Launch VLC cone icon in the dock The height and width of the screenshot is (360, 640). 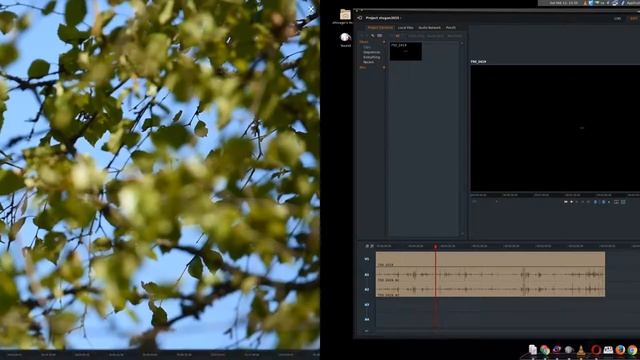coord(581,350)
